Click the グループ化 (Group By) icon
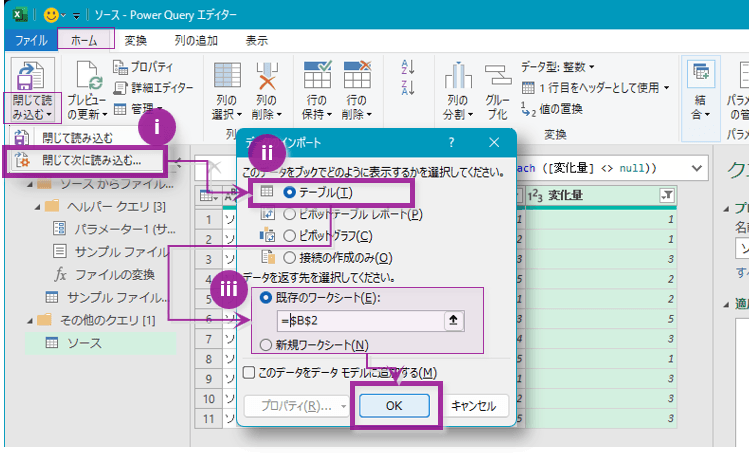 [x=498, y=75]
